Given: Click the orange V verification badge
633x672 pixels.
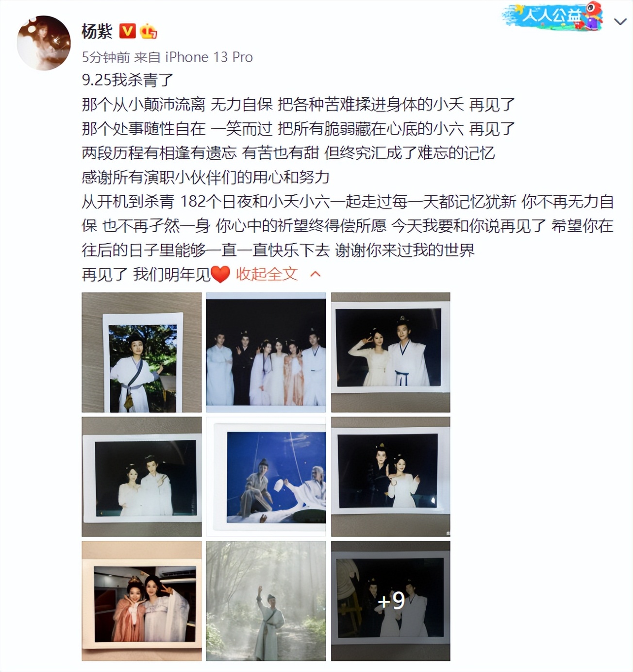Looking at the screenshot, I should (x=127, y=32).
